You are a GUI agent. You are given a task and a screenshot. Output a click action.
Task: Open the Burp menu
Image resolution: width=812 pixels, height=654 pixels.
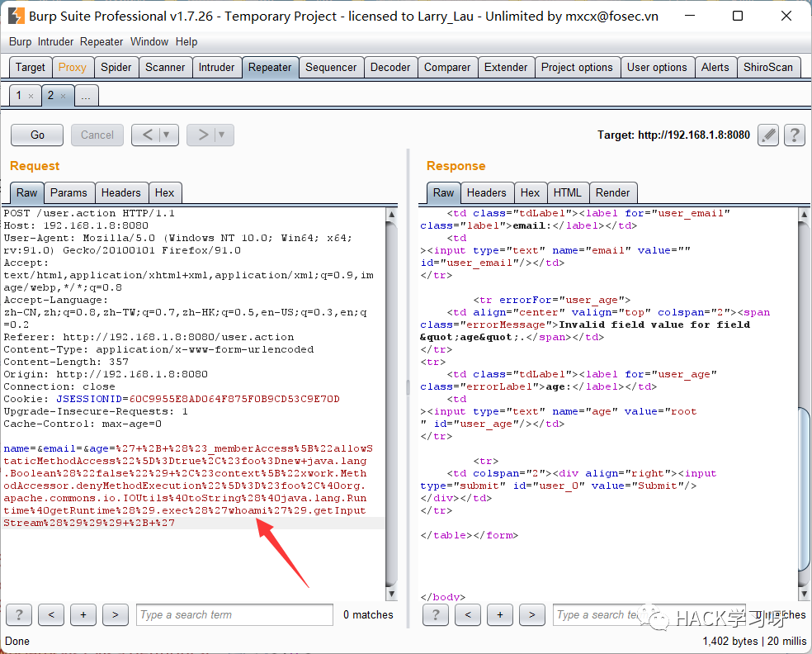(x=20, y=42)
